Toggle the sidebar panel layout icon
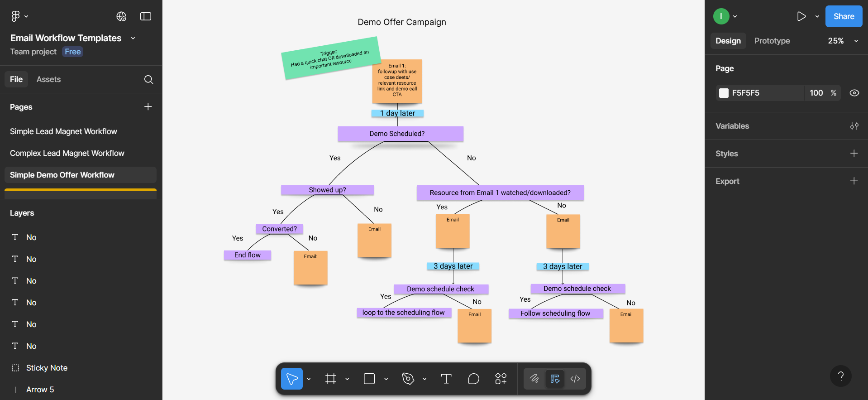 tap(146, 16)
